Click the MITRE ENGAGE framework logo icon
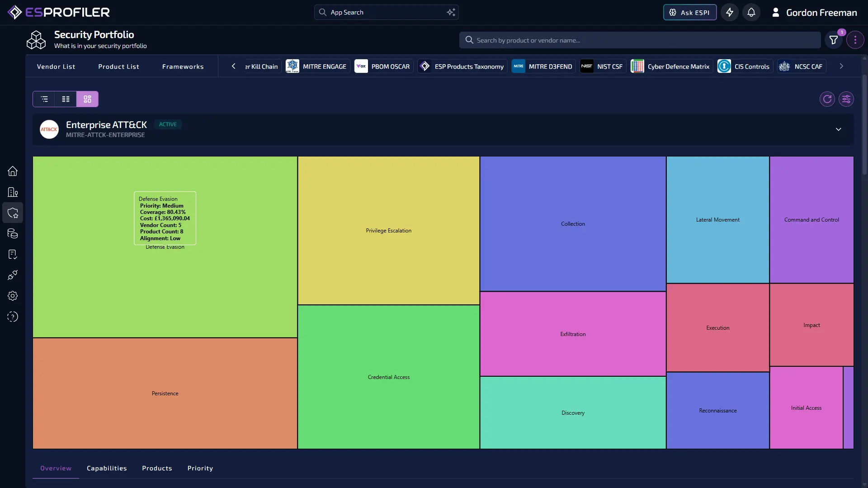868x488 pixels. pos(292,66)
